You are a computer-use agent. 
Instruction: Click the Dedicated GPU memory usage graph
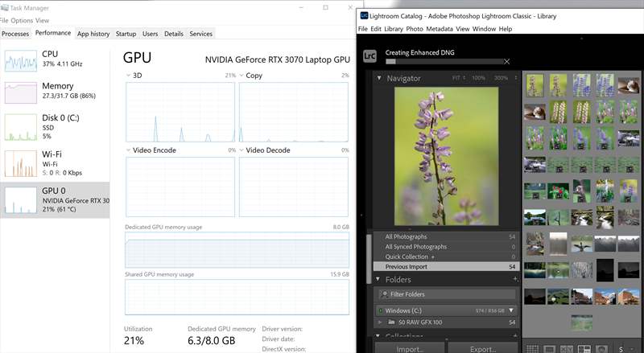[237, 249]
